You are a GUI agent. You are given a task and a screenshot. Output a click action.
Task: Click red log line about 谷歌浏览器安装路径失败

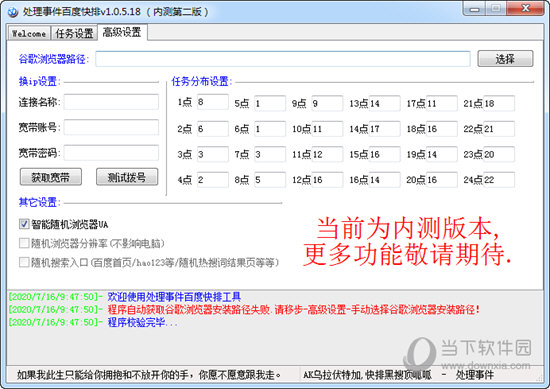[x=293, y=309]
